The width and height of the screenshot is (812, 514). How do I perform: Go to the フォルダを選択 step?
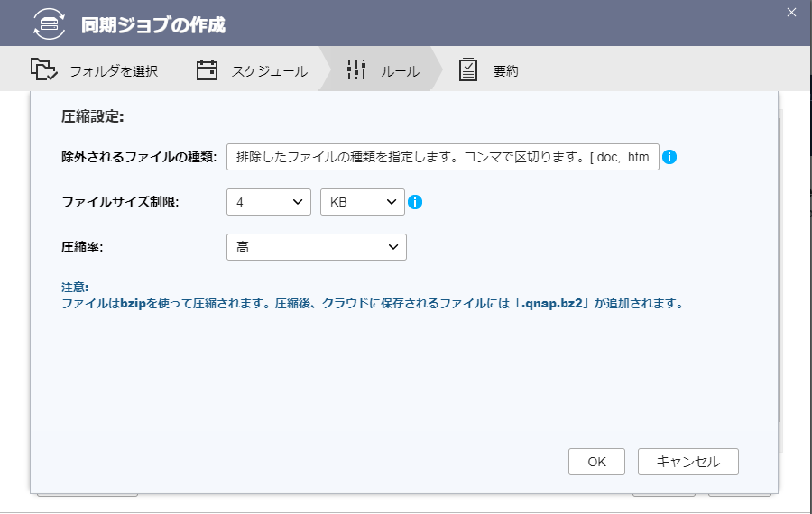tap(114, 71)
